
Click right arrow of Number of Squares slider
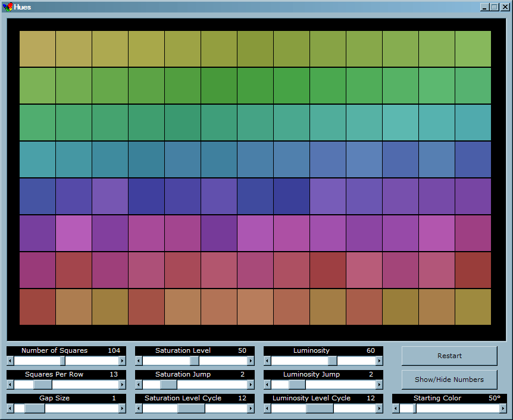(122, 361)
